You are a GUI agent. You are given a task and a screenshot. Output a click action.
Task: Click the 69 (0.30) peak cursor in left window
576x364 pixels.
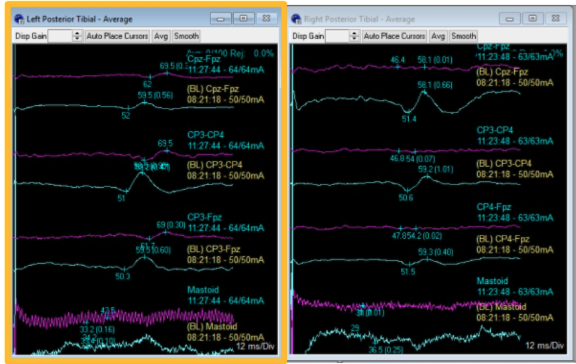click(x=165, y=232)
